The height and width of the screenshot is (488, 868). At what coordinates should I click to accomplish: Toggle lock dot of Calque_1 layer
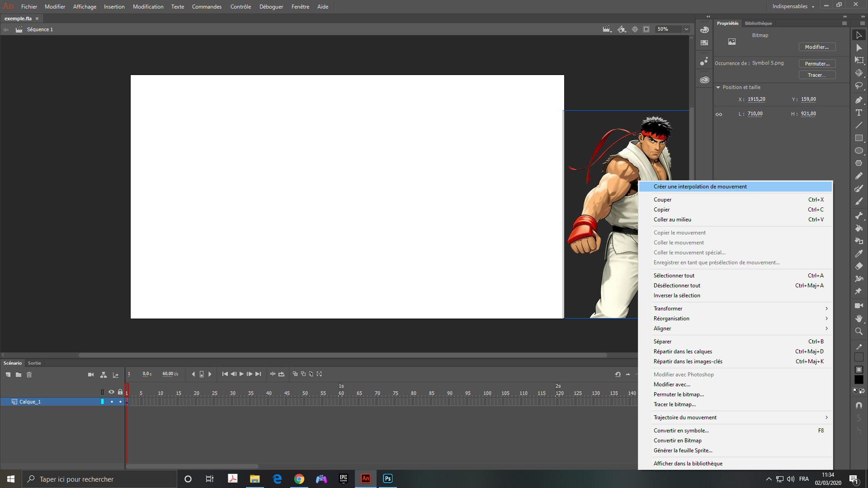120,402
